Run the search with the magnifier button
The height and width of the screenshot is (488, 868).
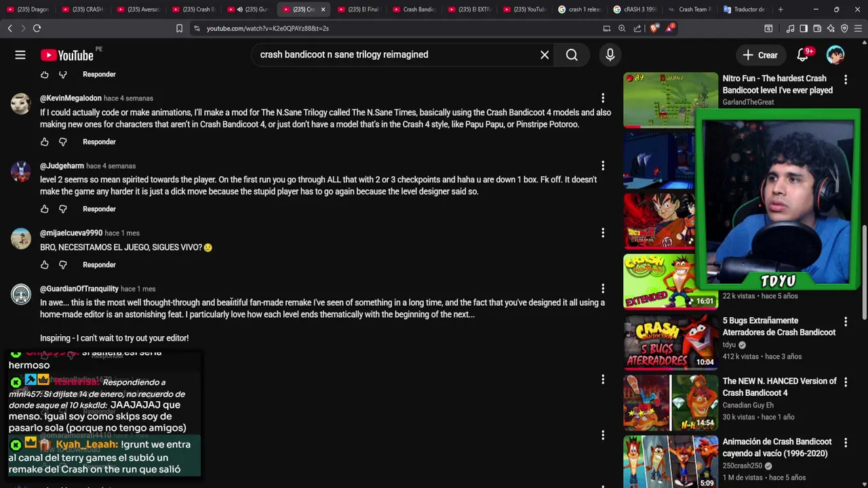coord(572,55)
